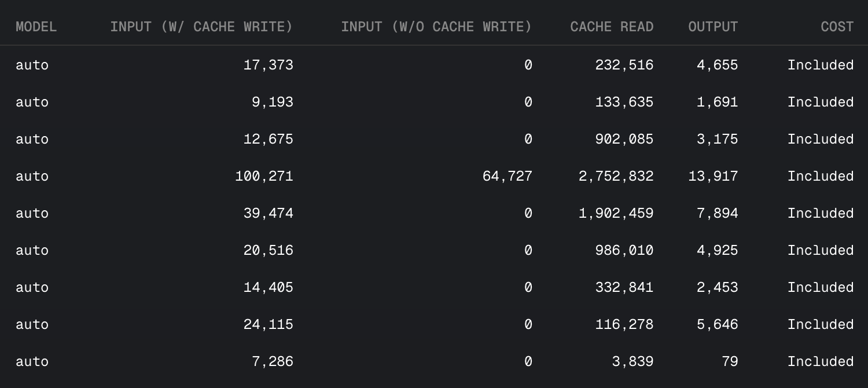Select the CACHE READ column header

(x=612, y=27)
